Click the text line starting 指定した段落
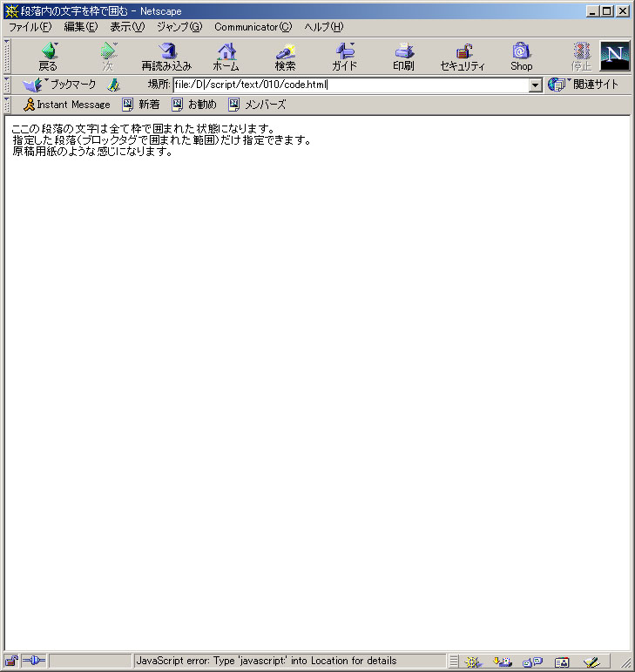 (x=161, y=139)
